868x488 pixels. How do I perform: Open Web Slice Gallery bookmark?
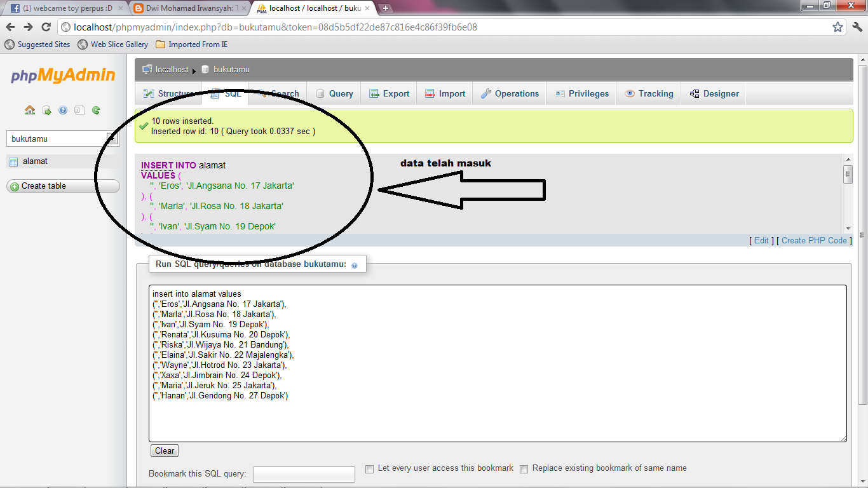[x=113, y=44]
